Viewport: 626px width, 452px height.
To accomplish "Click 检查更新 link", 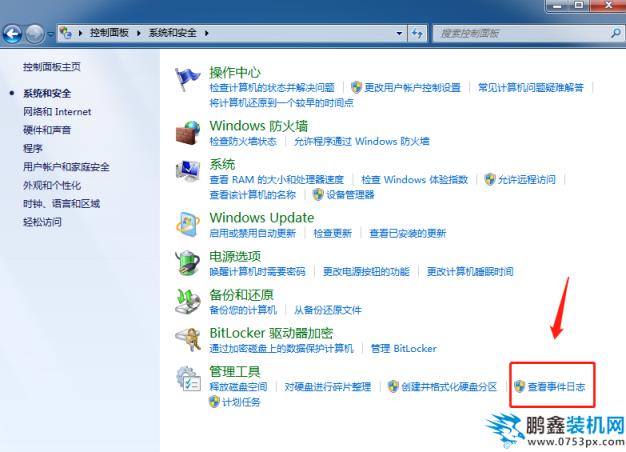I will (333, 233).
